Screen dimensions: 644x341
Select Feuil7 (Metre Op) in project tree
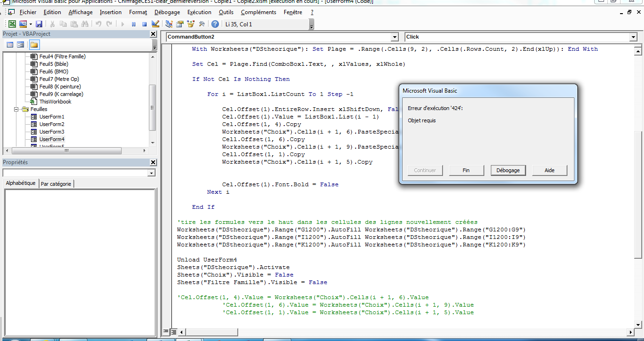[59, 79]
